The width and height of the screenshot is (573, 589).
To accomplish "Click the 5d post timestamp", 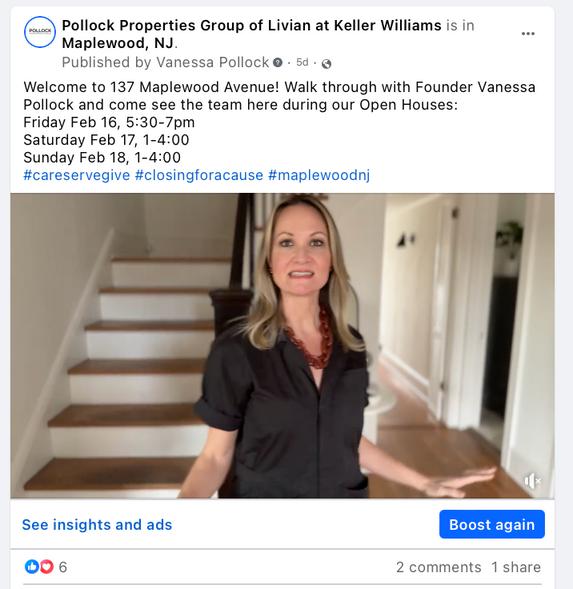I will click(302, 62).
